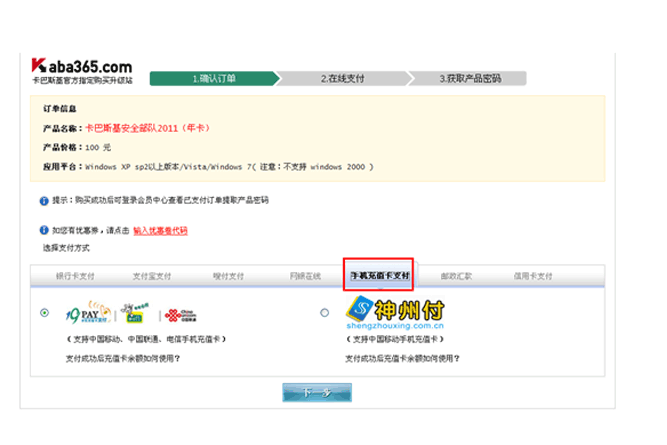
Task: Click product name 卡巴斯基安全部队2011（年卡）
Action: [148, 128]
